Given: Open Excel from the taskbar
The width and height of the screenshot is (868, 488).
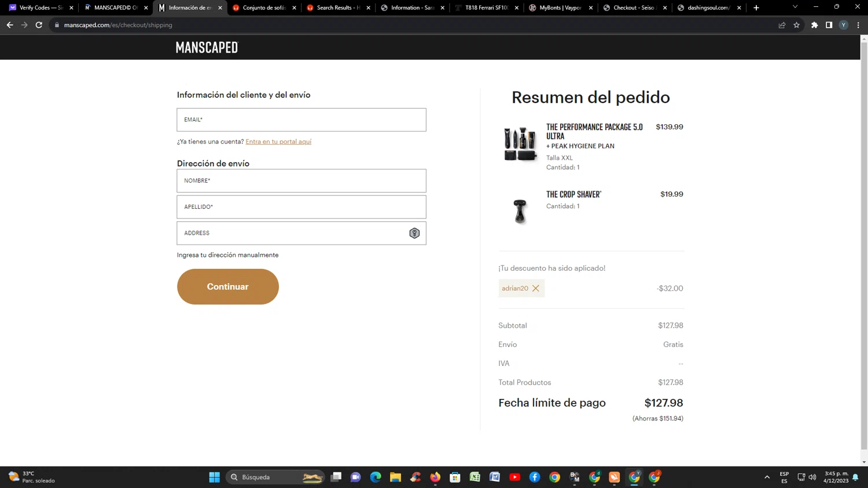Looking at the screenshot, I should coord(475,477).
